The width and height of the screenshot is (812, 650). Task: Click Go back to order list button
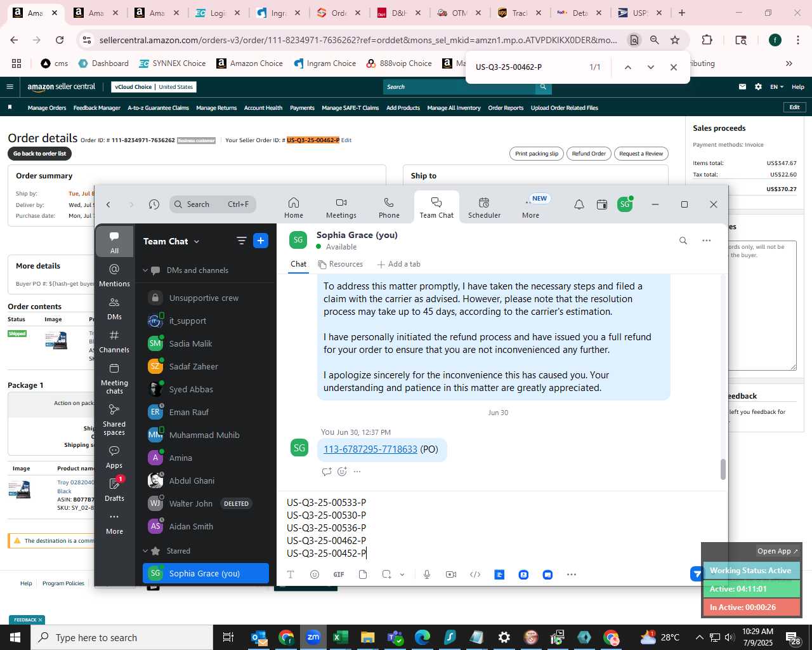39,154
